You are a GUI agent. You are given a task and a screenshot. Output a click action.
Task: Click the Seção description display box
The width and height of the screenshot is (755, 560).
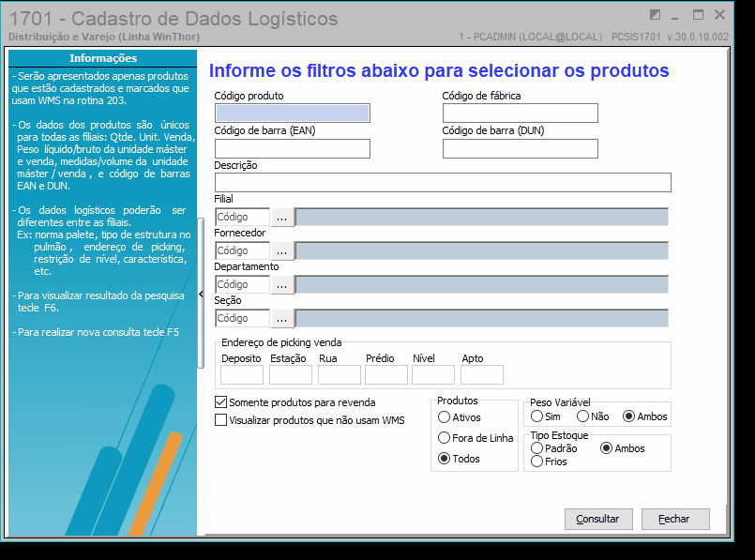pos(481,318)
